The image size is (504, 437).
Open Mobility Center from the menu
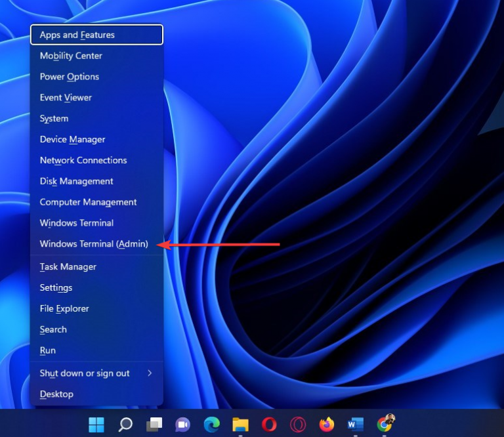click(96, 56)
